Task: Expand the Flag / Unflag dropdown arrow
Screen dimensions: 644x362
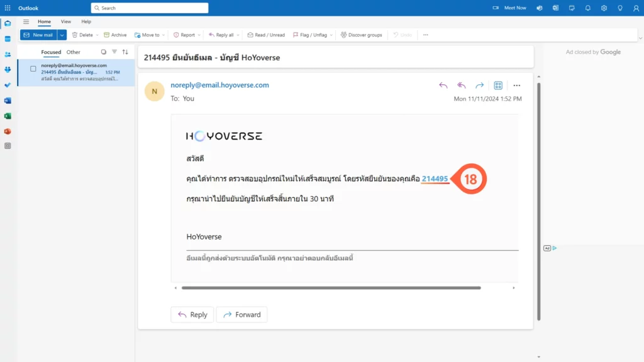Action: click(331, 35)
